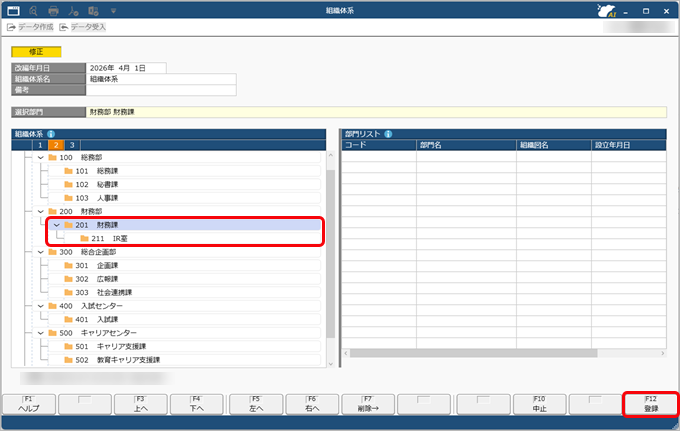Click the folder icon for 211 IR室
The height and width of the screenshot is (431, 680).
[84, 239]
